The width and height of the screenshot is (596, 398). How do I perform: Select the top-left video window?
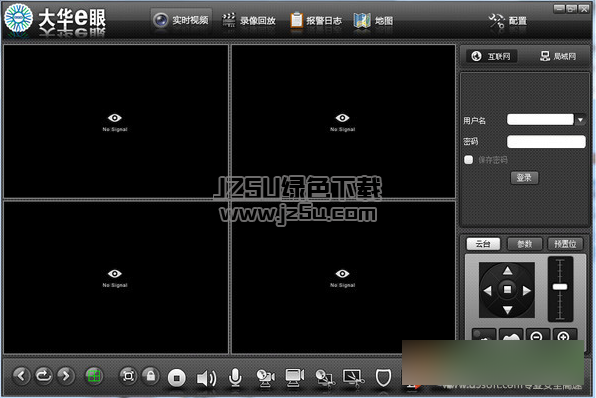click(116, 122)
